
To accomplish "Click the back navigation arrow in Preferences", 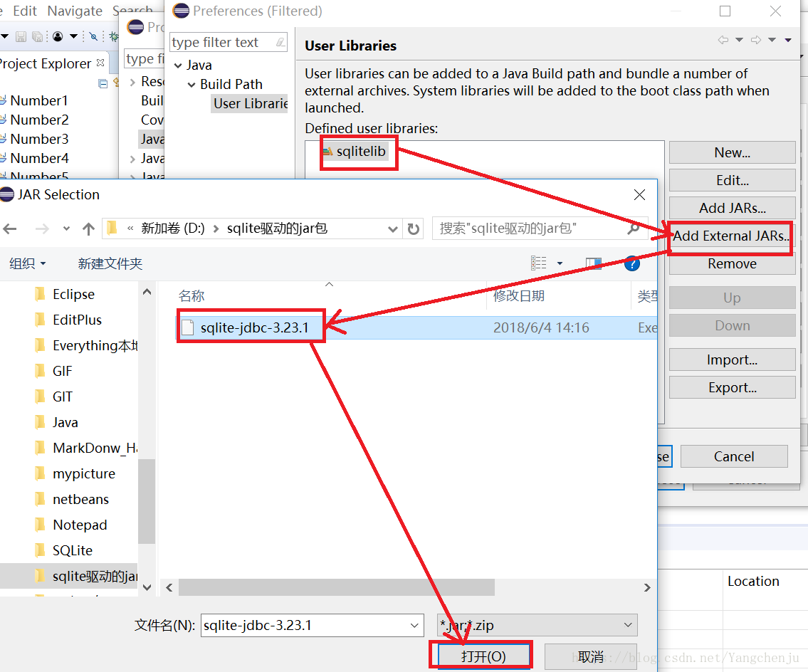I will tap(723, 40).
